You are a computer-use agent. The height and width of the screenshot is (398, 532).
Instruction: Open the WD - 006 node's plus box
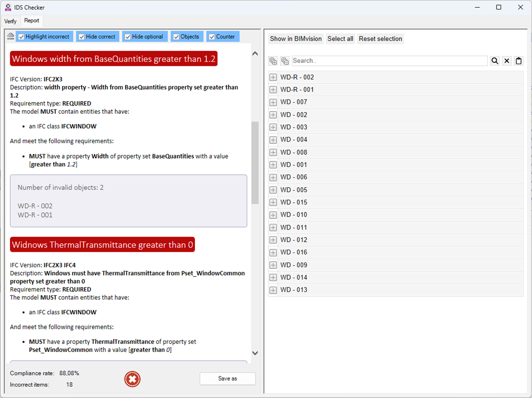point(273,177)
